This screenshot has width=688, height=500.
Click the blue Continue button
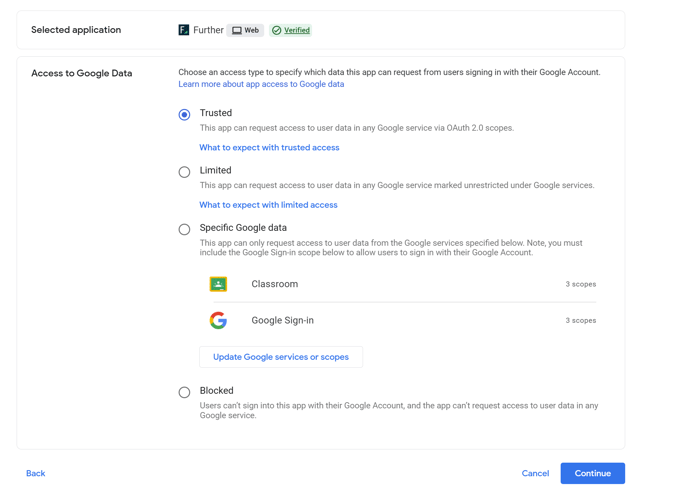593,473
